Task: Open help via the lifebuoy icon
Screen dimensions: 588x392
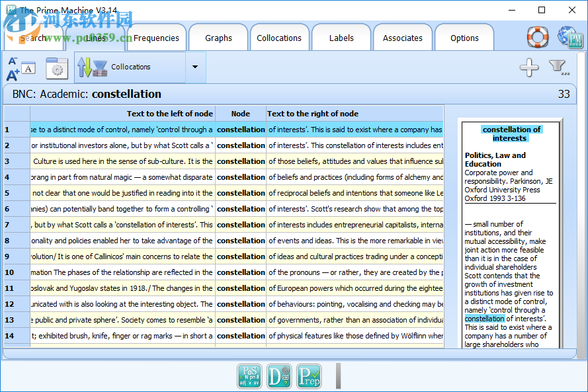Action: tap(538, 37)
